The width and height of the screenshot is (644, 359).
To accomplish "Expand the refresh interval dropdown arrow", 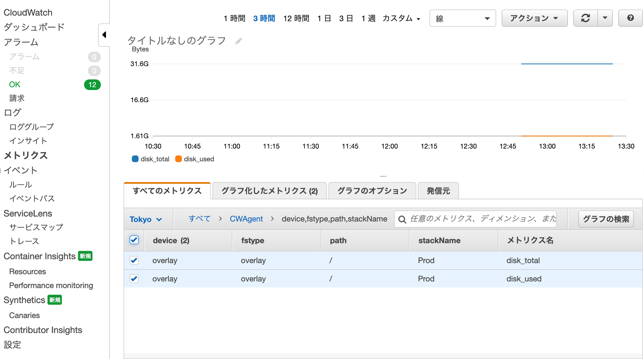I will 605,18.
